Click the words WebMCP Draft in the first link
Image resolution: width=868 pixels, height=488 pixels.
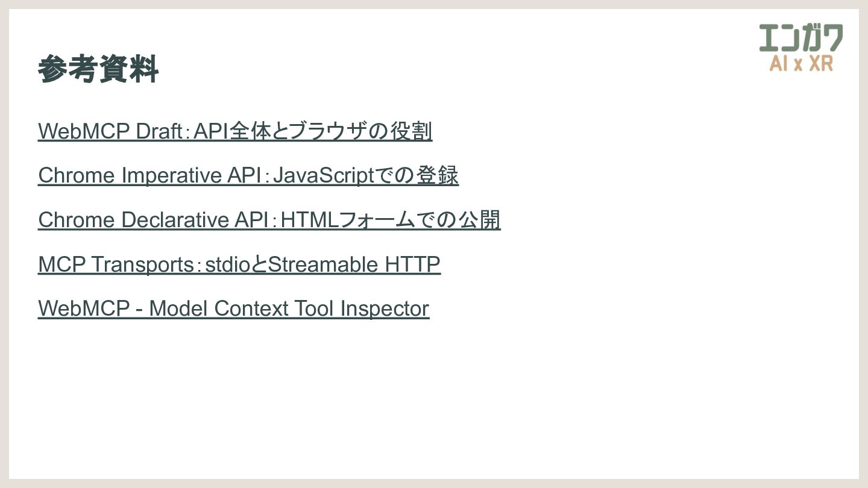click(110, 131)
